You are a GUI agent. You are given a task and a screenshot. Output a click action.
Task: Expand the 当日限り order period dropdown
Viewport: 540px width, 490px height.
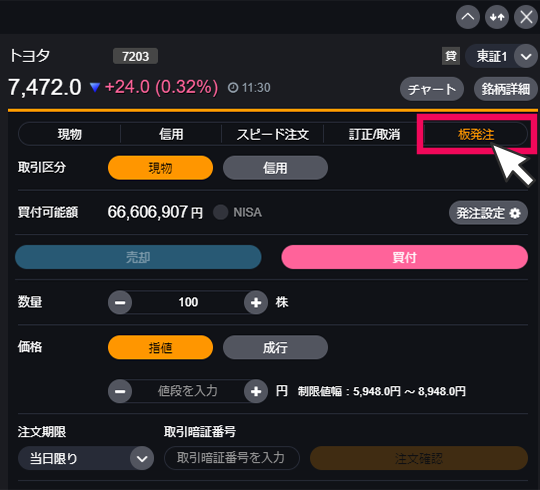pos(86,458)
